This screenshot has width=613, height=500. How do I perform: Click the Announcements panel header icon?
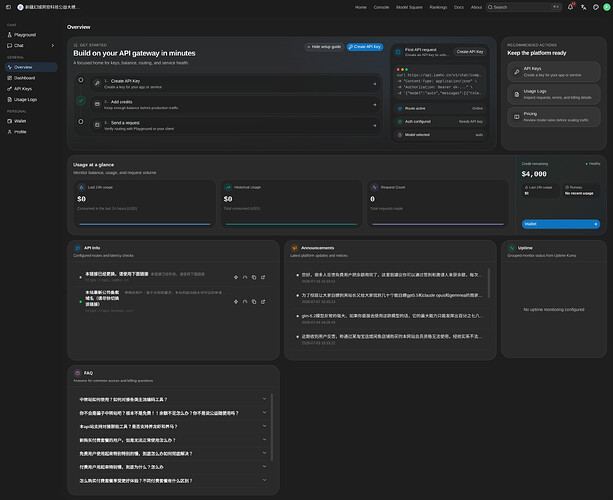[x=294, y=248]
